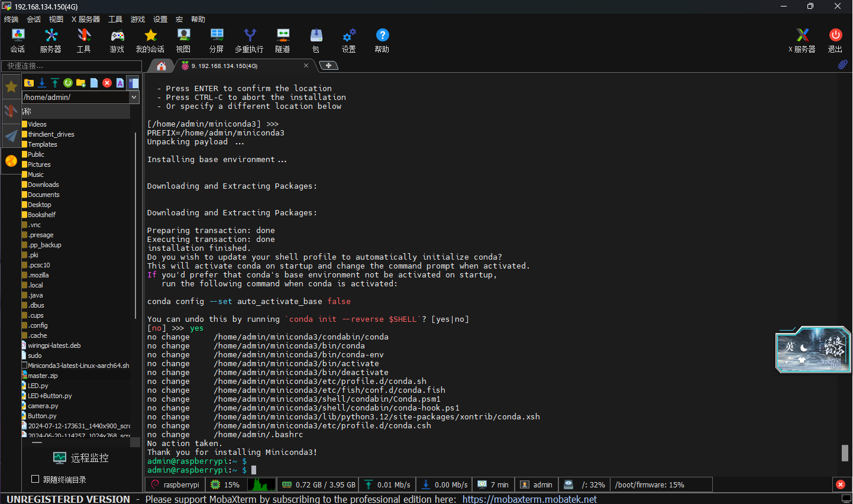Screen dimensions: 853x504
Task: Click the 服务器 (Servers) toolbar icon
Action: tap(51, 41)
